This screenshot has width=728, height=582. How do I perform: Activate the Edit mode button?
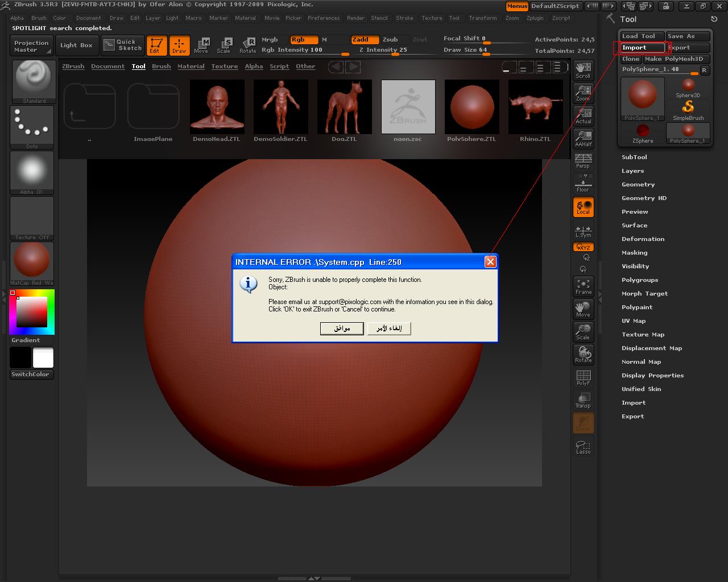(x=156, y=45)
